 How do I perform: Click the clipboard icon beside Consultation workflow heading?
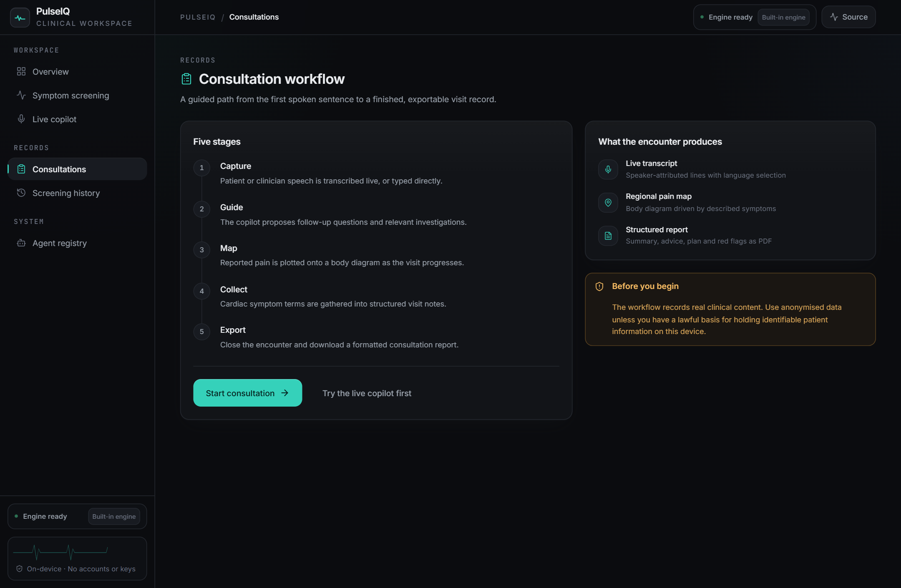point(186,79)
